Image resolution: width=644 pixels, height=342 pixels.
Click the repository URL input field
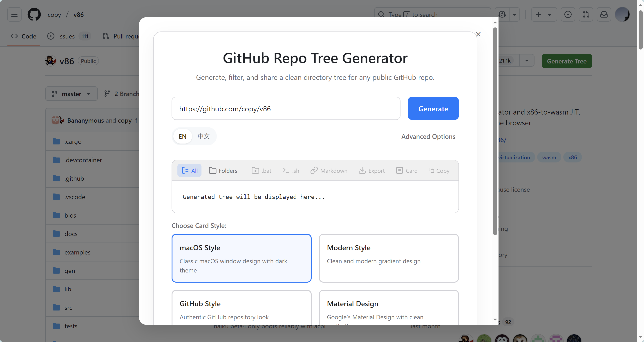286,109
